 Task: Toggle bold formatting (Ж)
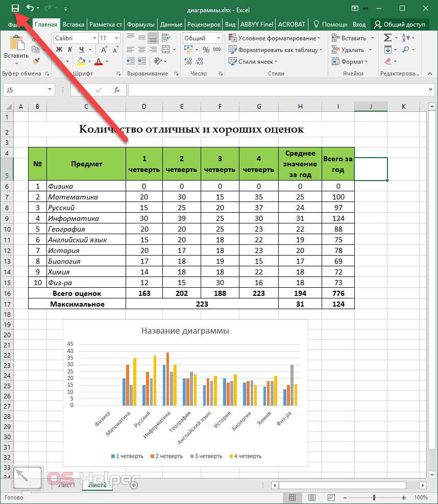(58, 49)
